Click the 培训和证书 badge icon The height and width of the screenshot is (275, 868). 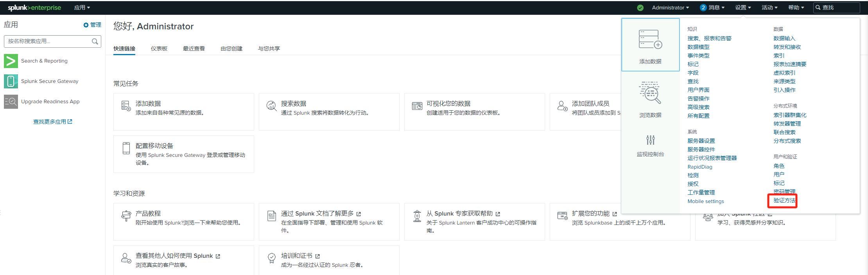(x=271, y=258)
